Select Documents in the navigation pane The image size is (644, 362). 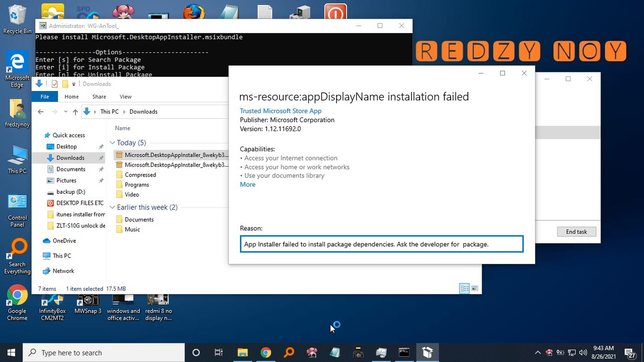coord(70,169)
